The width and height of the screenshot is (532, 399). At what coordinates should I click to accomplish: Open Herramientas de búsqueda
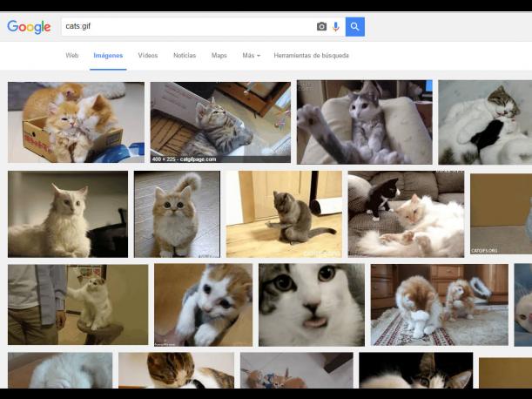coord(311,56)
